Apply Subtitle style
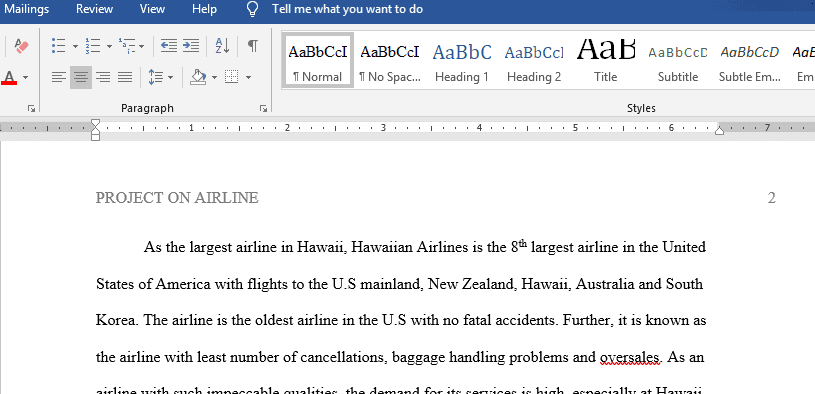Viewport: 815px width, 394px height. tap(678, 61)
